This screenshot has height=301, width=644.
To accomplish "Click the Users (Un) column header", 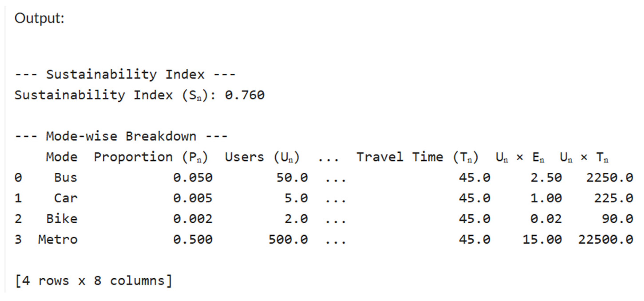I will (x=262, y=158).
